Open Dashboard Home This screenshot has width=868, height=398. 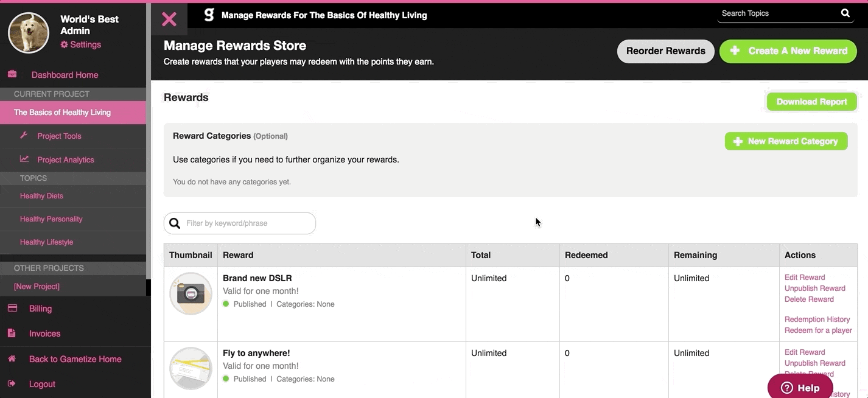coord(65,75)
